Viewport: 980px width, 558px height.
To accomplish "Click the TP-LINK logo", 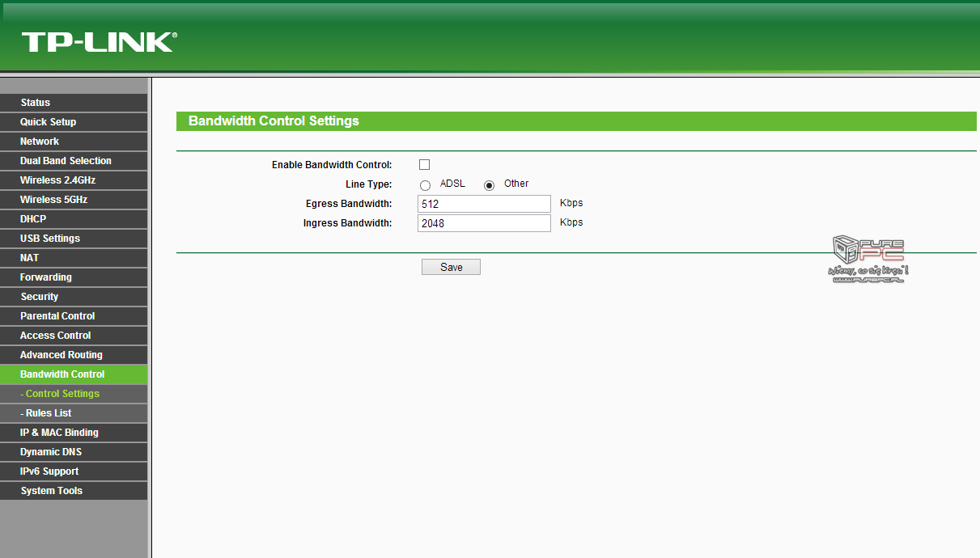I will click(99, 42).
